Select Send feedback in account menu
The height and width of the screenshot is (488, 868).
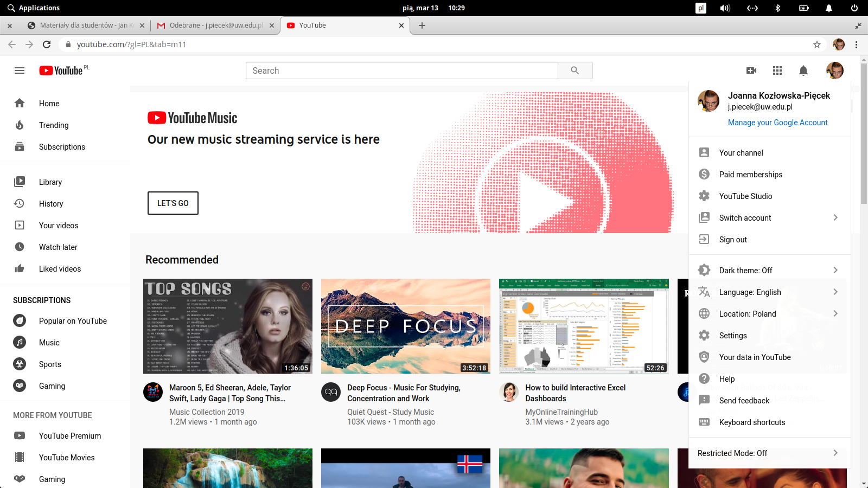[770, 400]
